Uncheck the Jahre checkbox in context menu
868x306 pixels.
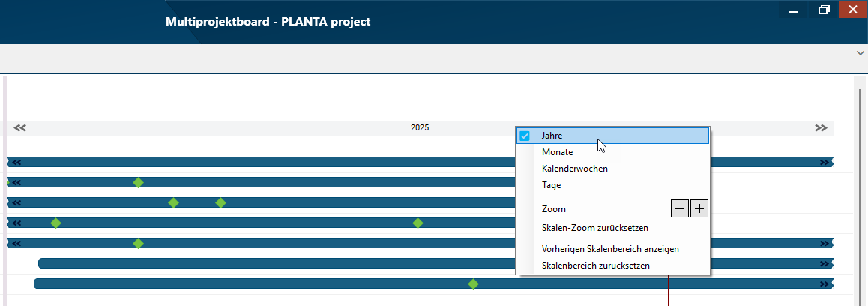(525, 136)
